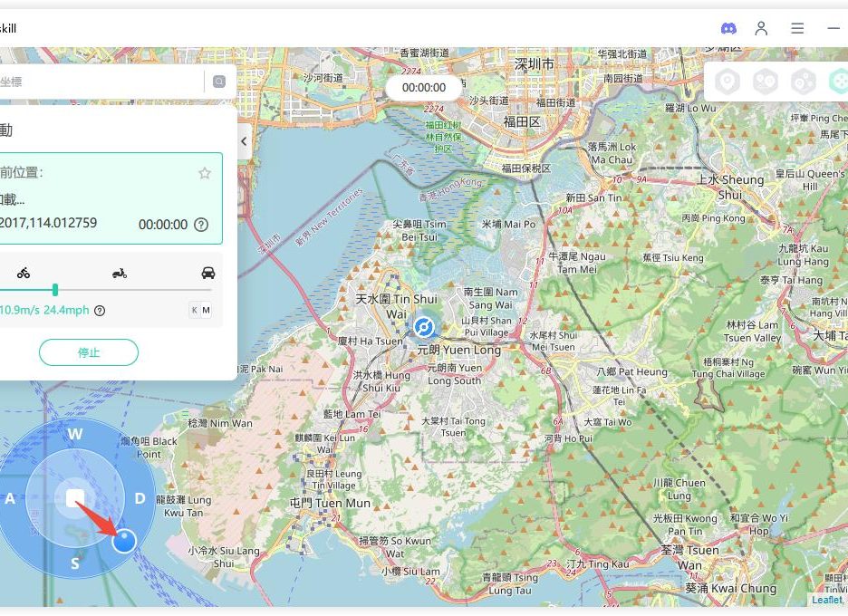Select two-spot route mode icon
848x616 pixels.
(766, 82)
